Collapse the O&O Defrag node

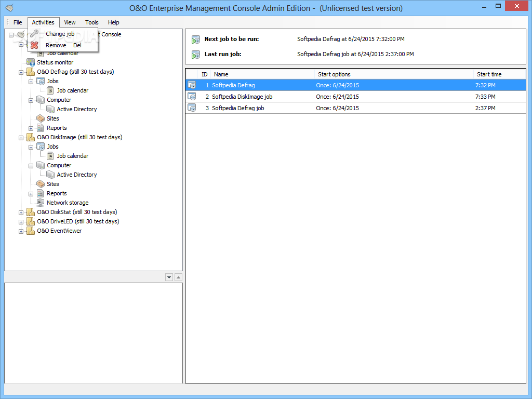(21, 72)
